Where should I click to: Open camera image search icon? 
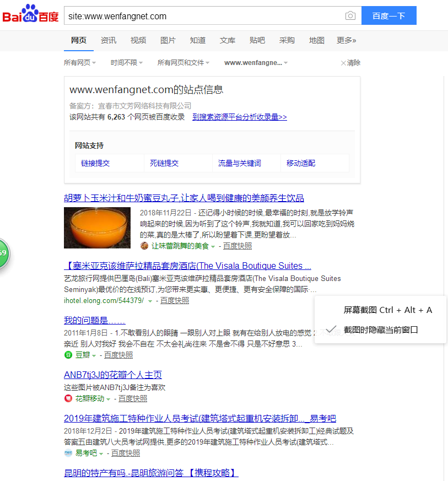pyautogui.click(x=350, y=15)
